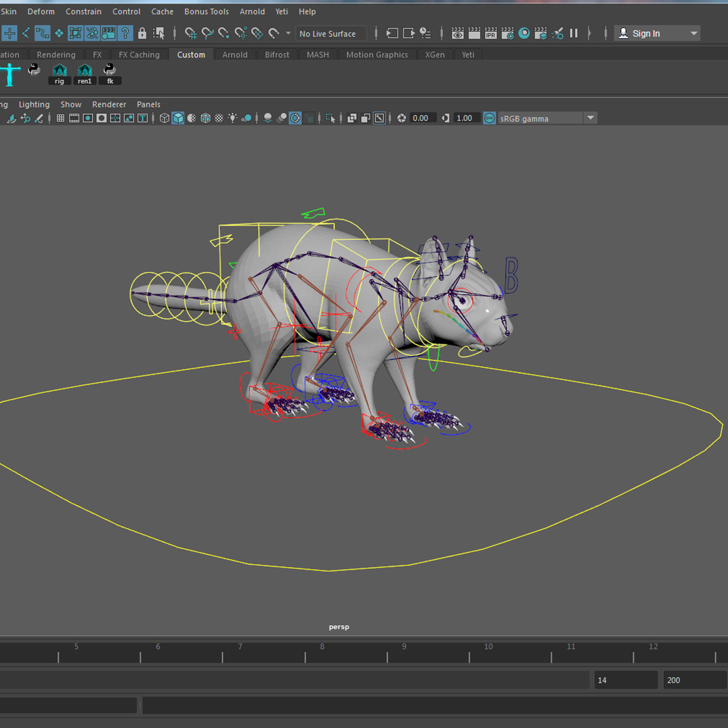Start IPR render icon
The width and height of the screenshot is (728, 728).
click(x=491, y=33)
